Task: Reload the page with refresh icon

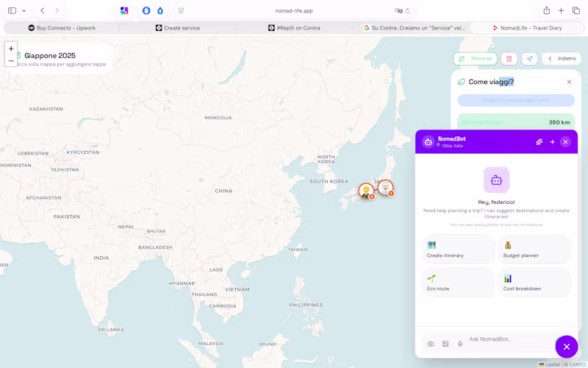Action: pyautogui.click(x=408, y=11)
